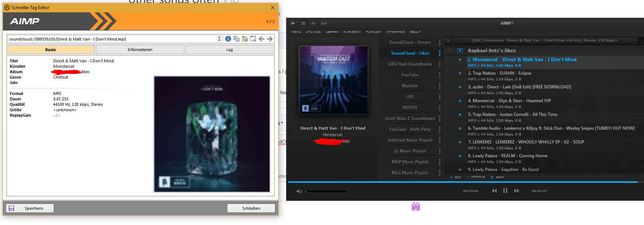Select the SoundCloud - Likes playlist
The image size is (644, 225).
pos(410,53)
